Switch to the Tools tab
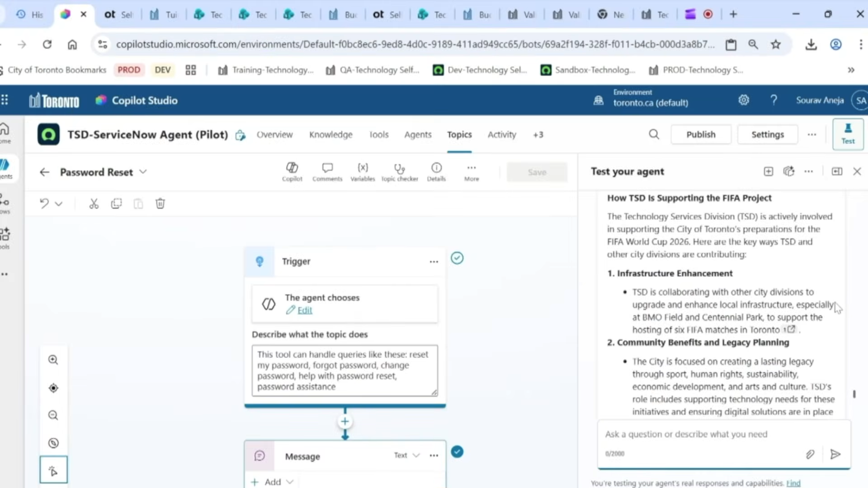 tap(379, 135)
